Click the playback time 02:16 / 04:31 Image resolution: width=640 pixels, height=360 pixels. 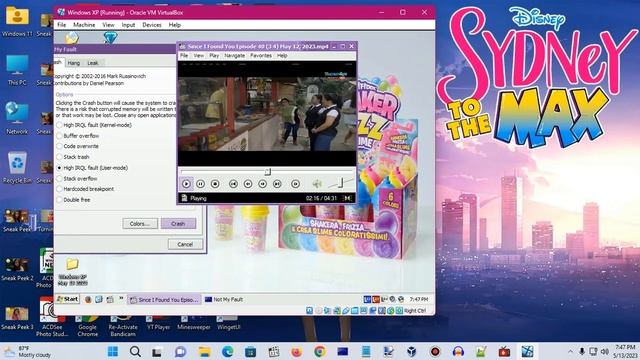pos(321,198)
